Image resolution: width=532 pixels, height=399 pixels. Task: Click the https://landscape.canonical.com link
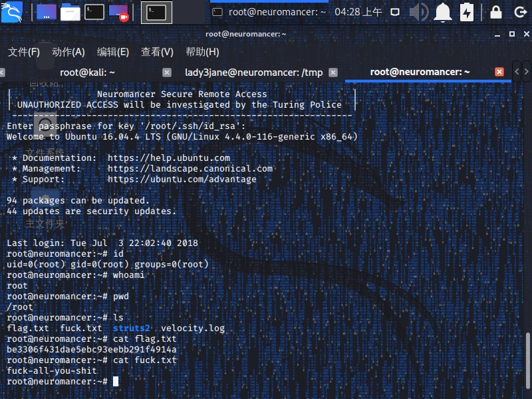point(190,168)
